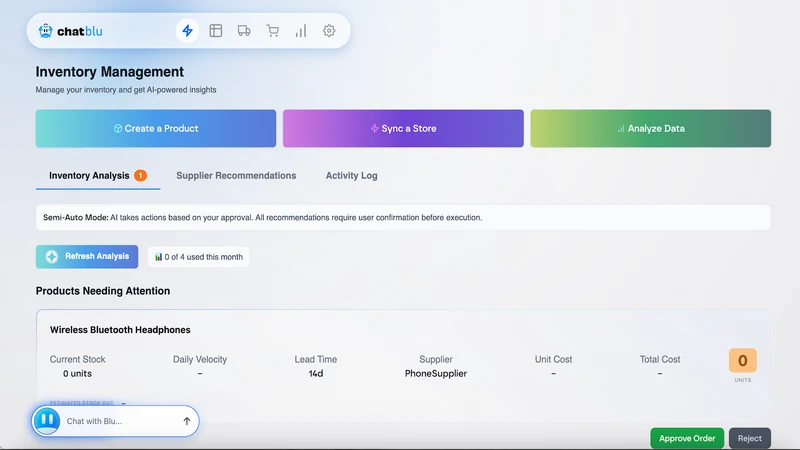Click the bolt icon in Sync a Store
Image resolution: width=800 pixels, height=450 pixels.
(x=374, y=129)
